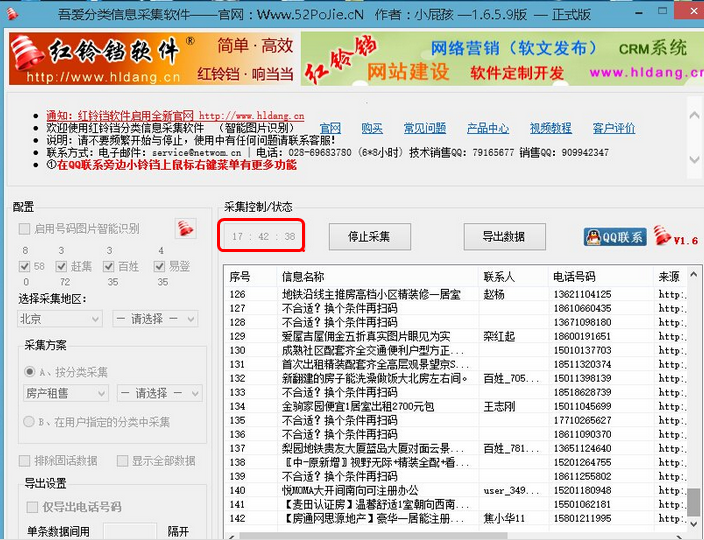Click the 电话号码 column header

601,277
